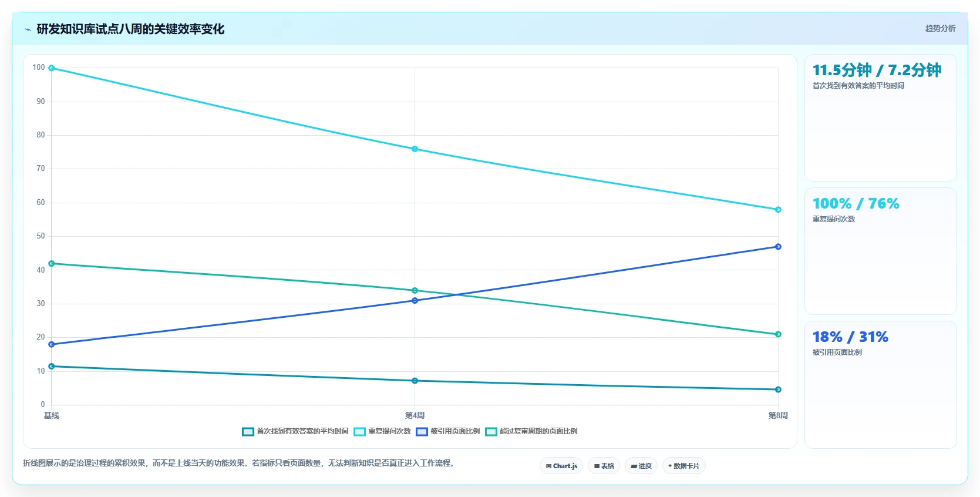
Task: Click the 0 y-axis tick label
Action: (43, 405)
